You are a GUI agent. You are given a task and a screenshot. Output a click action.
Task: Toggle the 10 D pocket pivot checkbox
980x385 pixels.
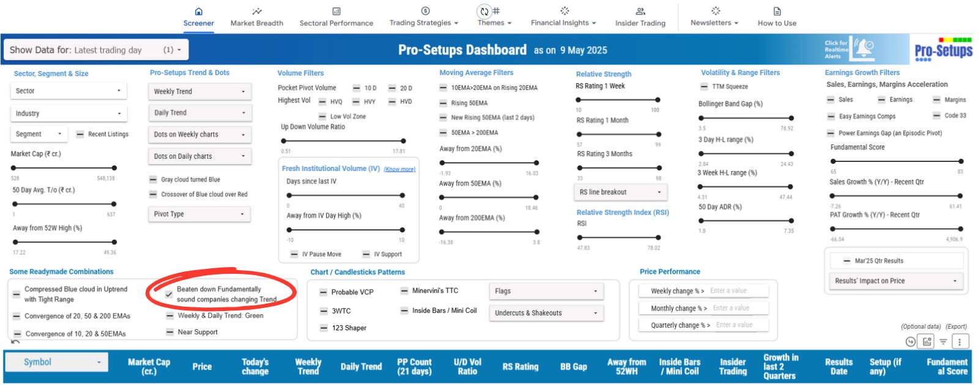(x=357, y=88)
